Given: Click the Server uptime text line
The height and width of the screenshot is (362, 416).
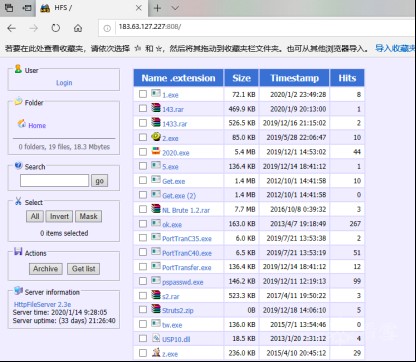Looking at the screenshot, I should tap(64, 321).
